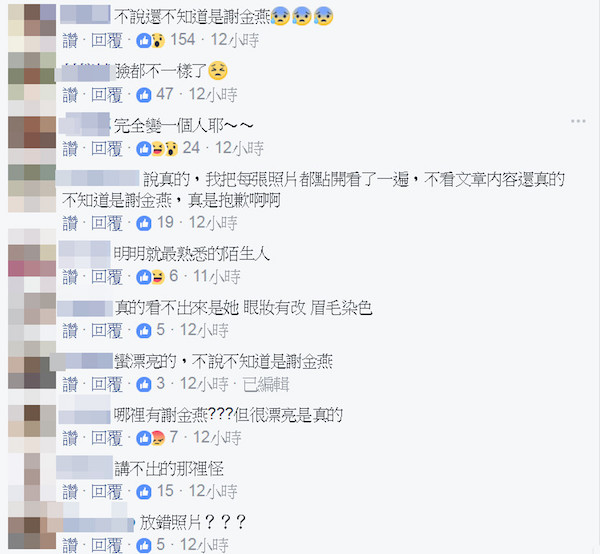Click the thumb icon beside count 3
This screenshot has width=600, height=554.
pos(144,384)
